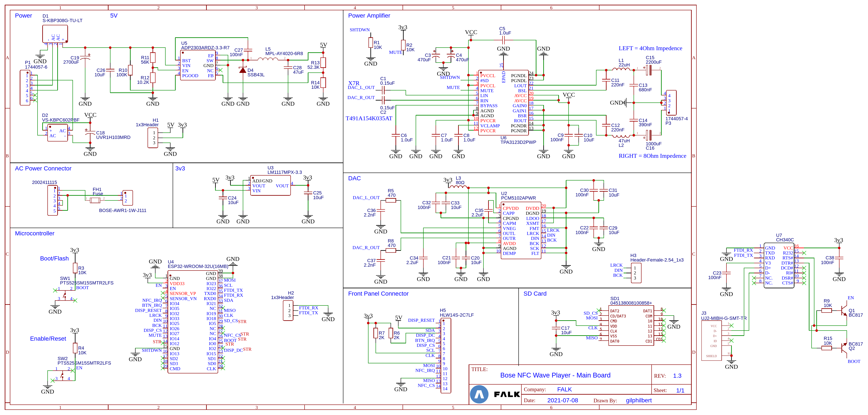Click the 'DAC' section heading
This screenshot has width=868, height=415.
[354, 178]
